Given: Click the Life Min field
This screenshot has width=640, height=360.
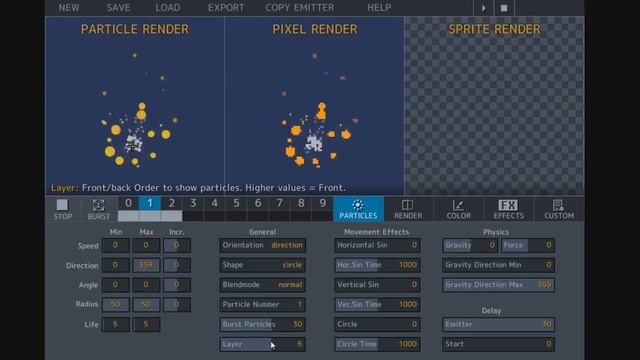Looking at the screenshot, I should coord(116,324).
